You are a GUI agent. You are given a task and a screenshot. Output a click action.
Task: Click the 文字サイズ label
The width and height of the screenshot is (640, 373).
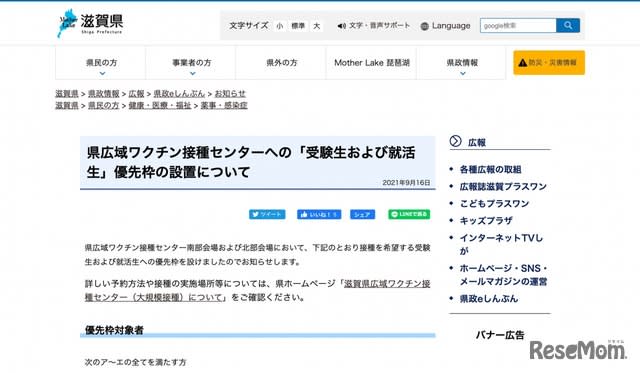(249, 26)
